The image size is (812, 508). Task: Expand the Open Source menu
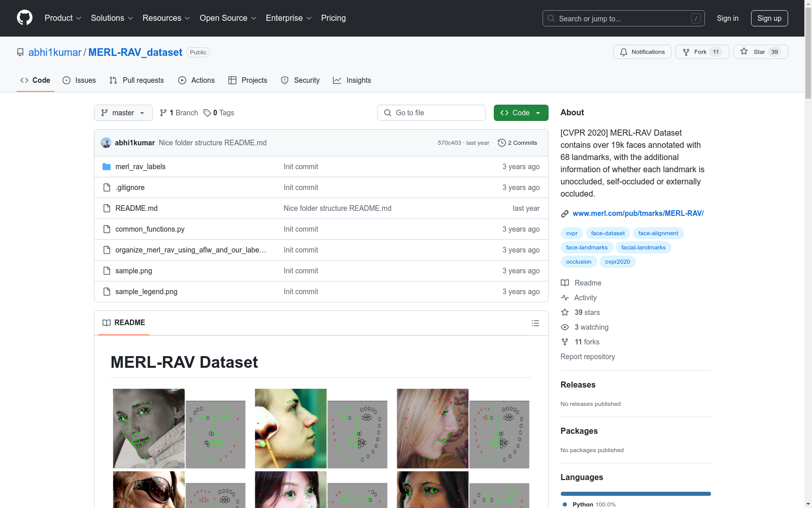pos(228,18)
